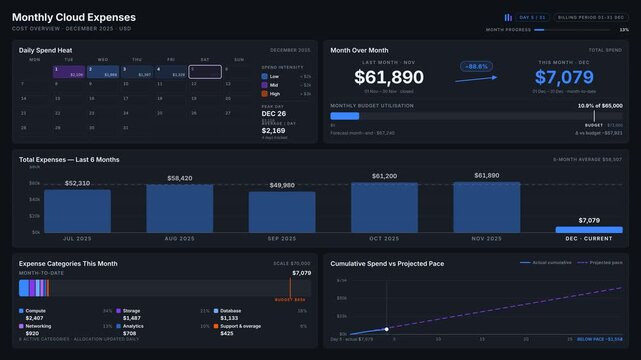Click the $49,980 label above the September bar
Viewport: 641px width, 360px height.
(282, 185)
